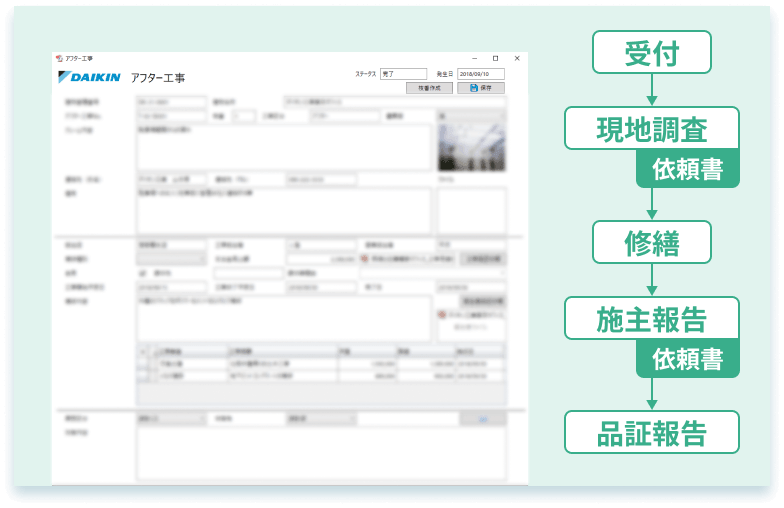This screenshot has width=784, height=508.
Task: Minimize the アフター工事 window
Action: click(x=473, y=58)
